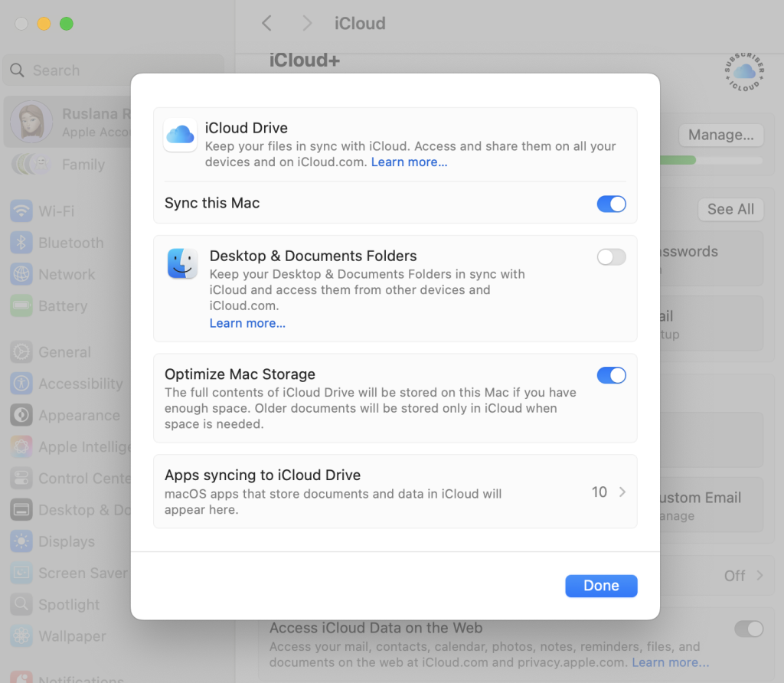
Task: Toggle Sync this Mac switch
Action: coord(611,204)
